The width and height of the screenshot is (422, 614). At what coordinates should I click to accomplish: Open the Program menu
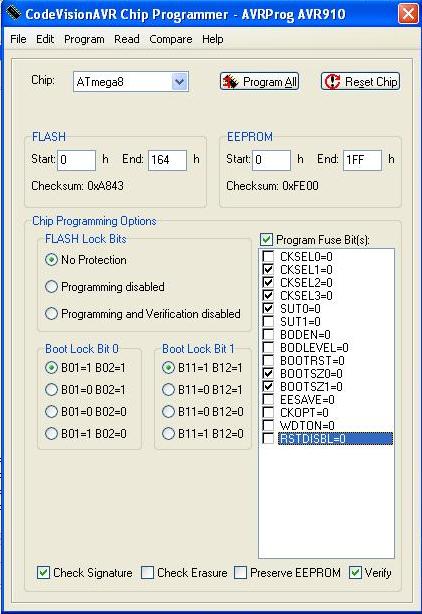[84, 39]
